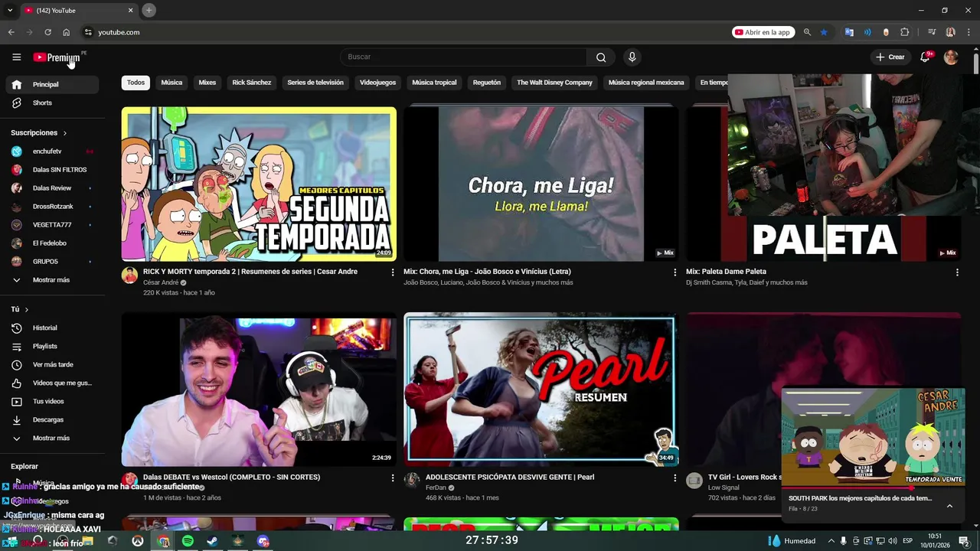Select the Música tropical chip
The height and width of the screenshot is (551, 980).
[434, 83]
